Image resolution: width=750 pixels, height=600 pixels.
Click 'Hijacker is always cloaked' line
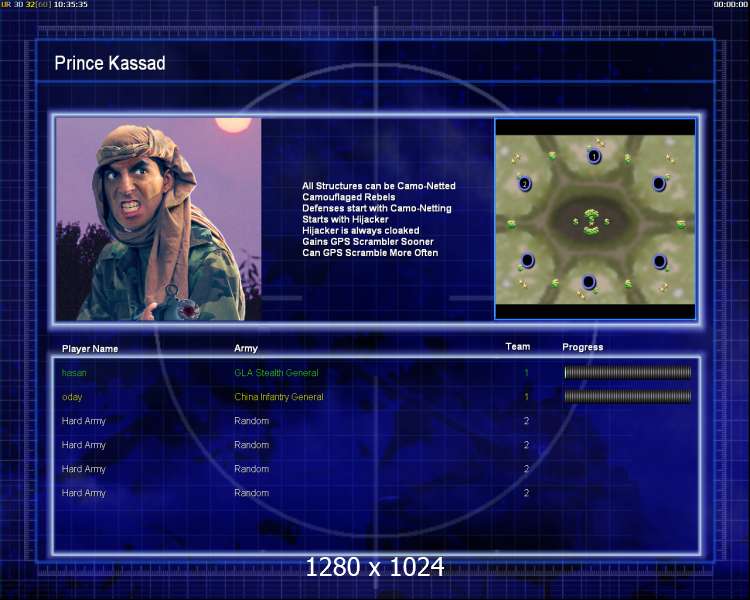[361, 230]
